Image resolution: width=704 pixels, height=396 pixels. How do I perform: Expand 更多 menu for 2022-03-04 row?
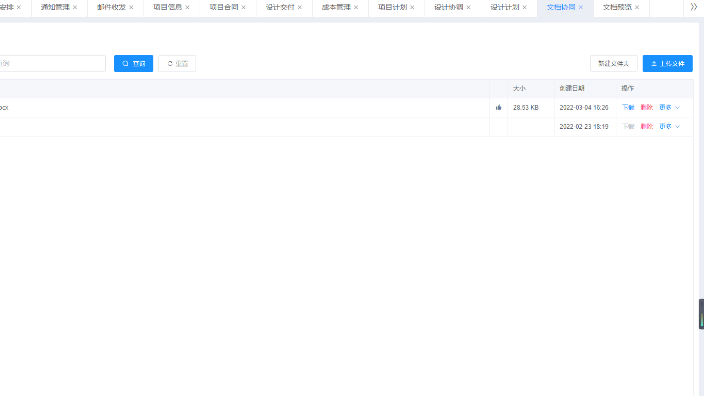pyautogui.click(x=669, y=107)
